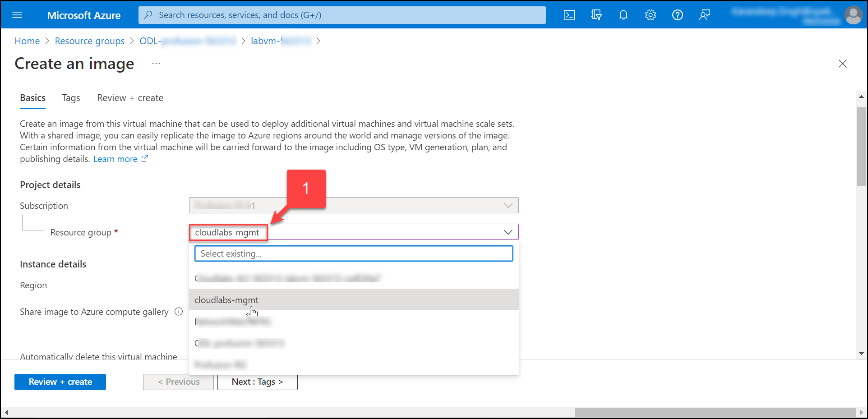Click the Share image to Azure compute gallery label
868x419 pixels.
(x=94, y=312)
